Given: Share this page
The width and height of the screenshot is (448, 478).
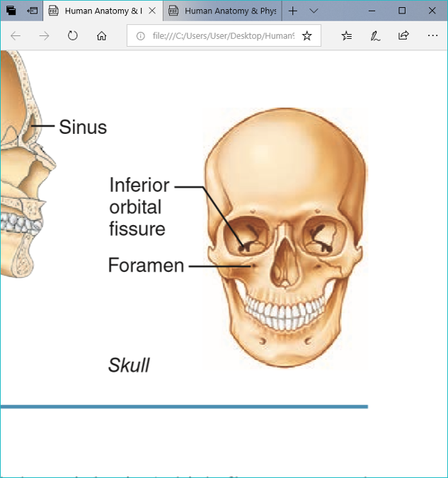Looking at the screenshot, I should [x=403, y=36].
